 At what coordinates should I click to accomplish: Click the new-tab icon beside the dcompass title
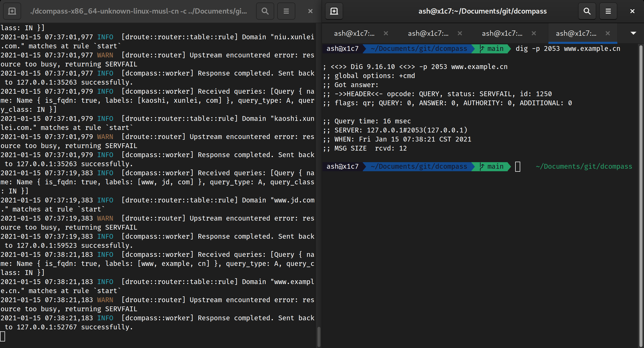[334, 11]
